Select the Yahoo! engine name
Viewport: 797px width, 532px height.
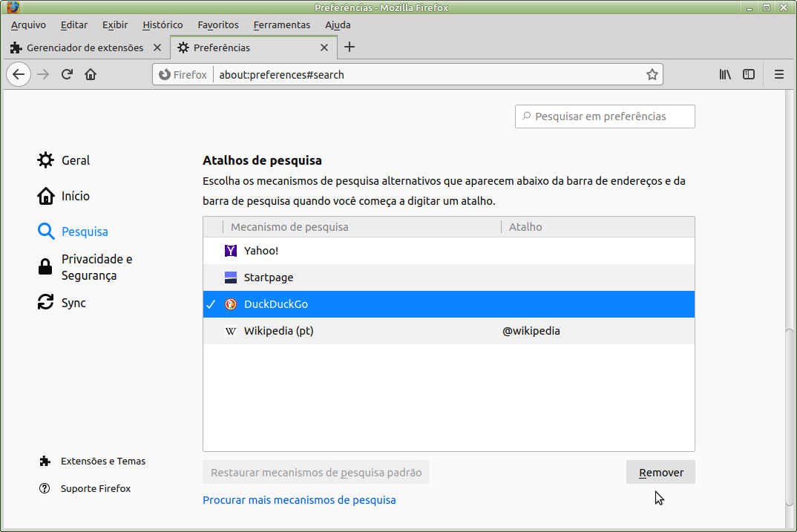[261, 251]
